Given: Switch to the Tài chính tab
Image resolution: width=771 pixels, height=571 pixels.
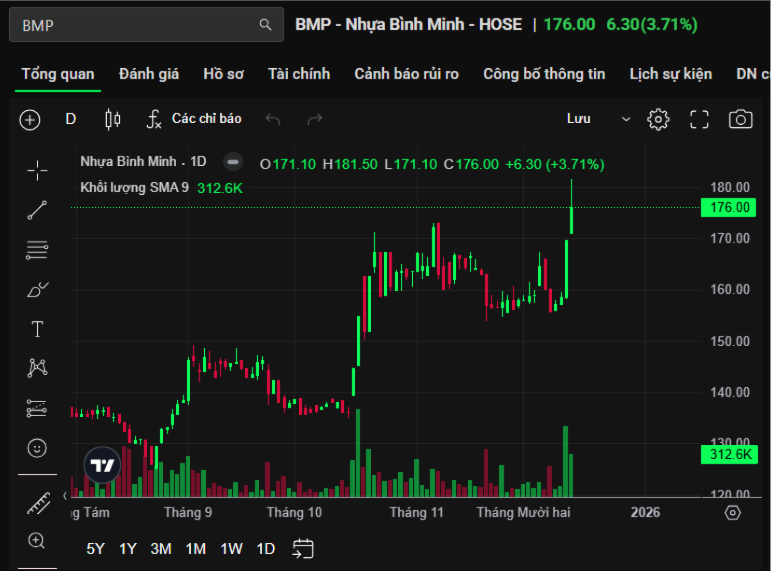Looking at the screenshot, I should tap(298, 74).
